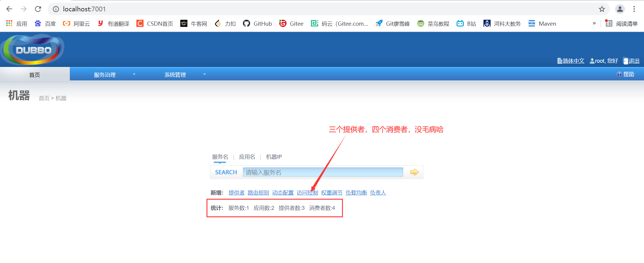
Task: Open the CSDN首页 bookmark
Action: [x=155, y=23]
